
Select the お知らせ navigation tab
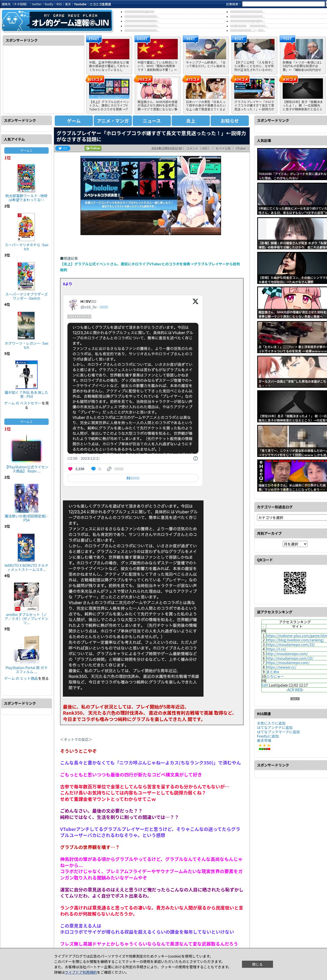230,121
